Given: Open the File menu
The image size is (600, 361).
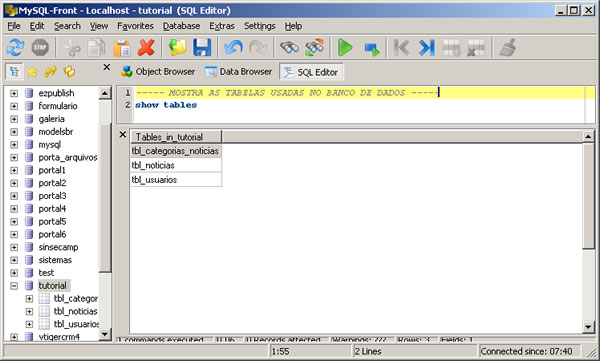Looking at the screenshot, I should 14,26.
